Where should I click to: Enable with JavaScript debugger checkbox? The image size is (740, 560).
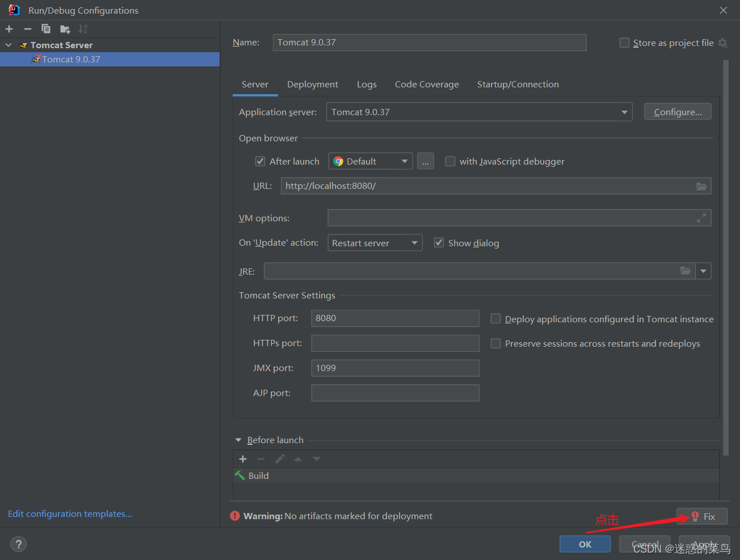tap(450, 161)
